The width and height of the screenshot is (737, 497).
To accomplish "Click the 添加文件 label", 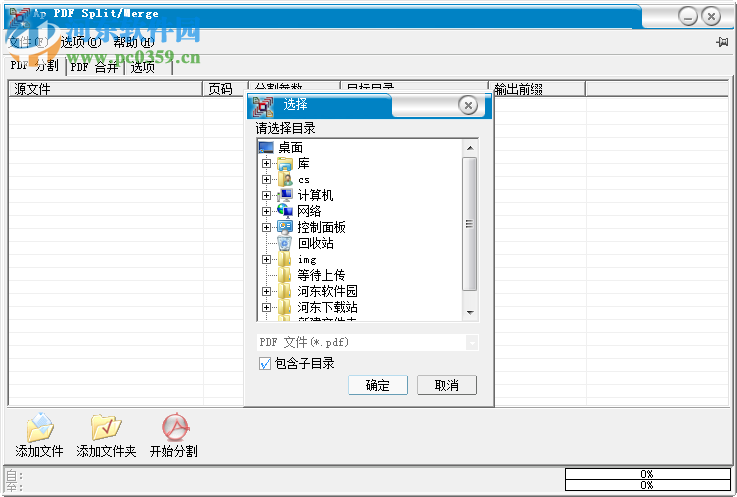I will tap(39, 451).
